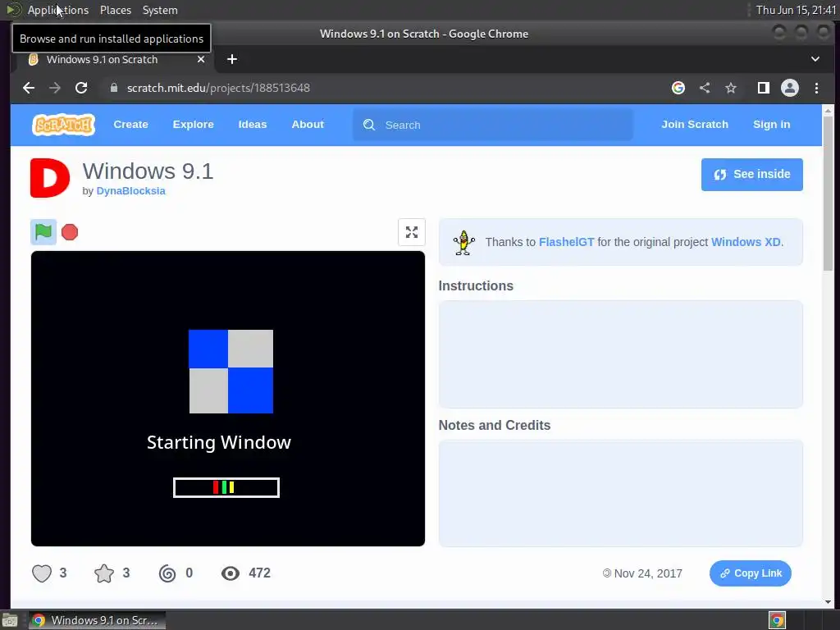The height and width of the screenshot is (630, 840).
Task: Open Google icon in address bar
Action: click(x=678, y=88)
